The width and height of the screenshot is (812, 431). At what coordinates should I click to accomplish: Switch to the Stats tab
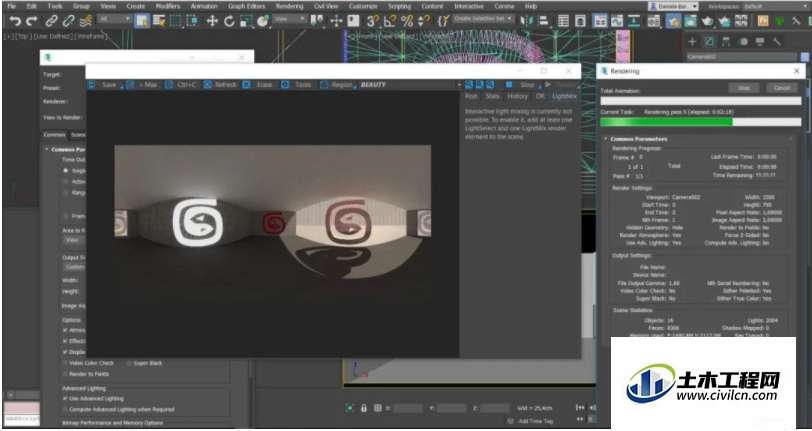492,96
